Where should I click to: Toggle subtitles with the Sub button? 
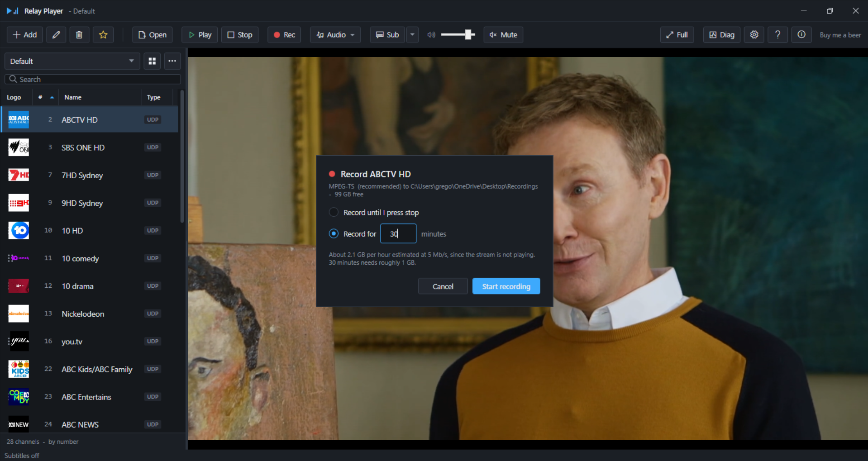(387, 35)
